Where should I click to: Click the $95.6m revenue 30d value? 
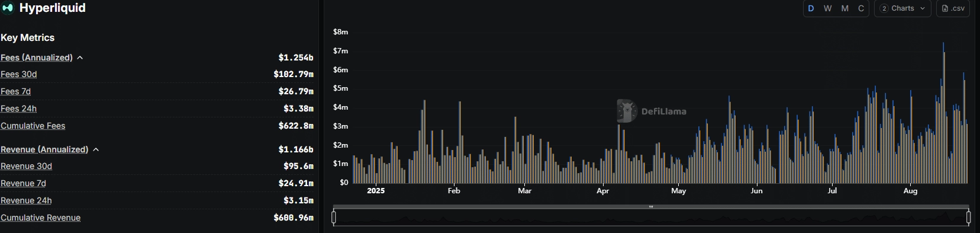point(298,166)
